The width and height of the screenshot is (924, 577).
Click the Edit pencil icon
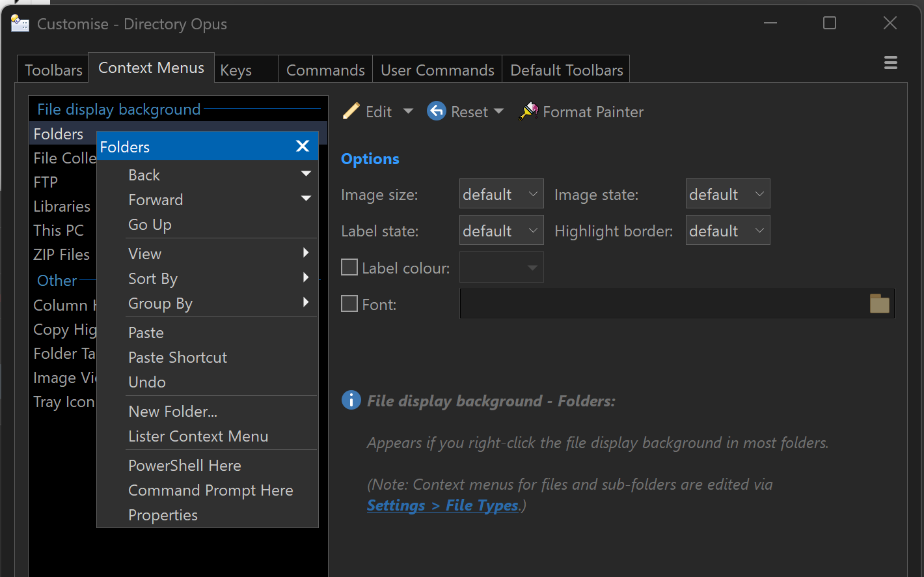351,111
